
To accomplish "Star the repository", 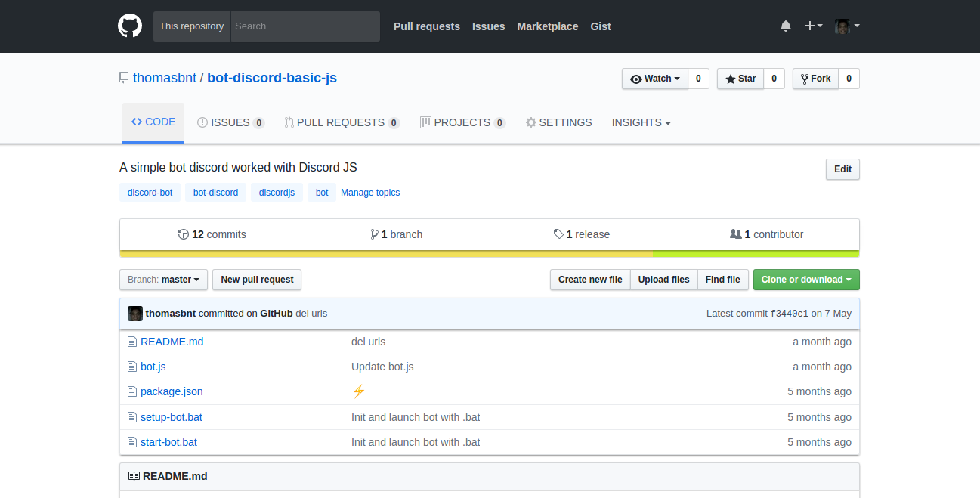I will (x=740, y=79).
